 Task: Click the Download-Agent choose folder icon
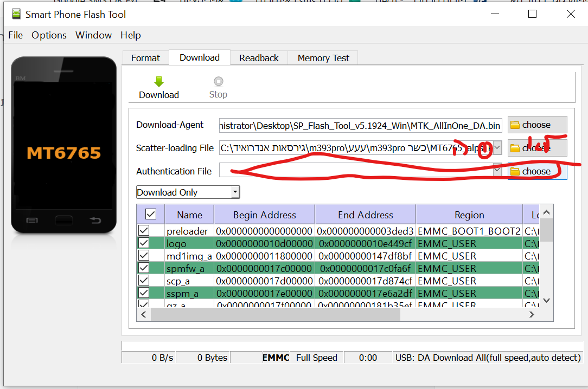click(515, 125)
